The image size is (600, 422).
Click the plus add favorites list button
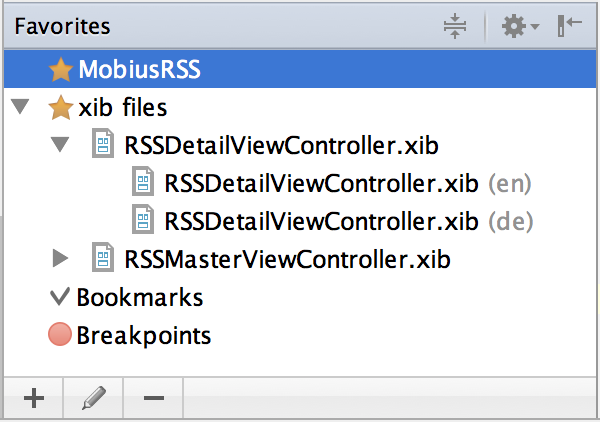(x=34, y=398)
